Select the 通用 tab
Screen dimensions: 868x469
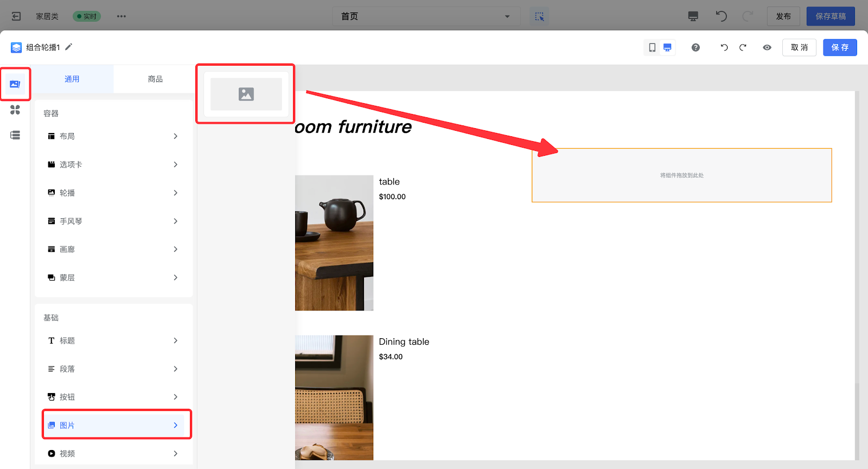(72, 79)
